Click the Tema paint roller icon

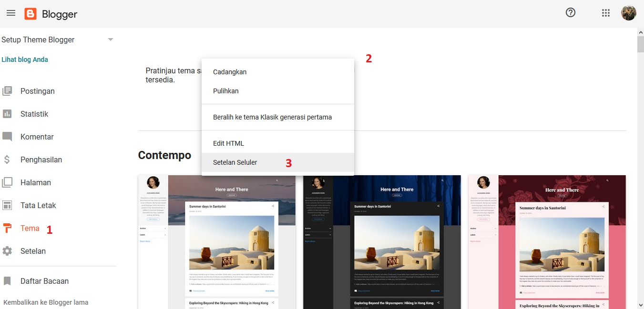click(7, 228)
